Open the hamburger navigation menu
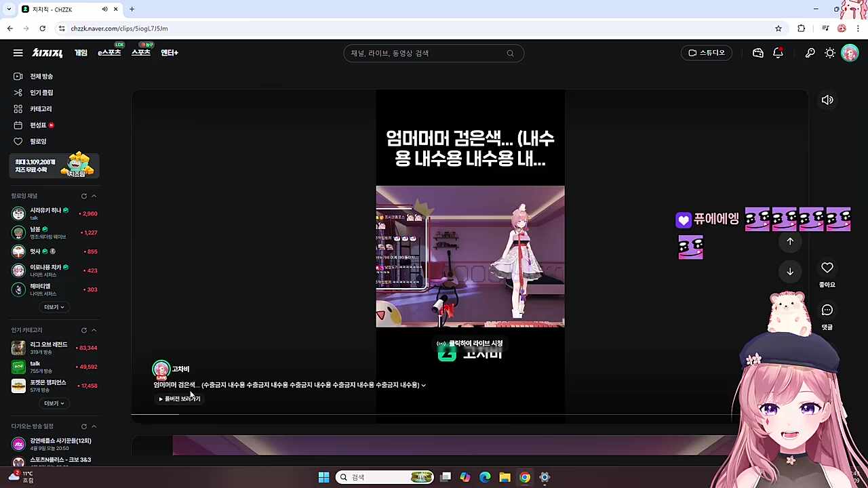868x488 pixels. coord(18,53)
